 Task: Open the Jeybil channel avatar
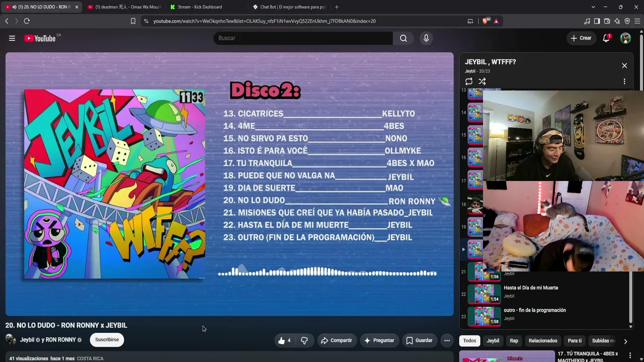point(11,340)
